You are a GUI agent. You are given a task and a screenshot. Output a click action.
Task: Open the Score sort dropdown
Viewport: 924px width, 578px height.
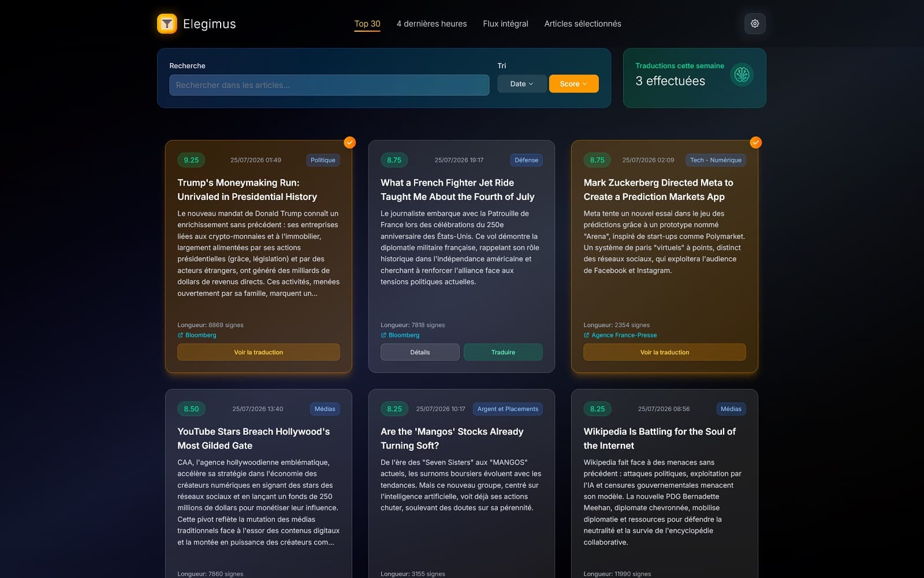[x=573, y=84]
